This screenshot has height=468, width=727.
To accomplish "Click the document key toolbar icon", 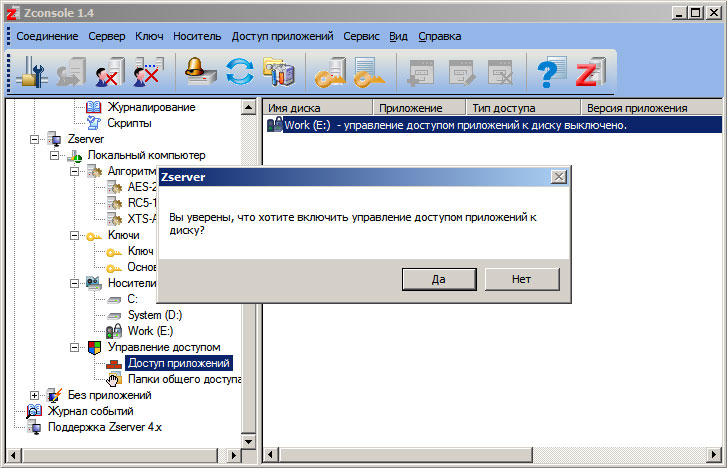I will pos(369,72).
